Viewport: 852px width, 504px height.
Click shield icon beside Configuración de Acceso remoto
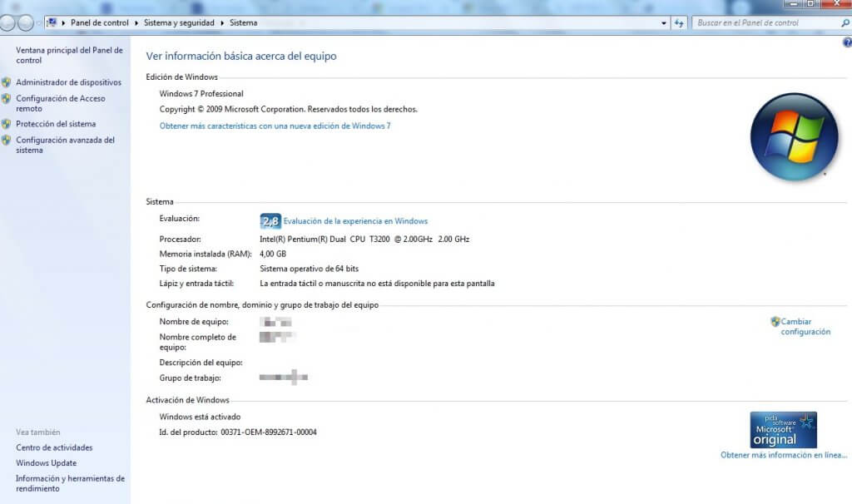coord(6,99)
